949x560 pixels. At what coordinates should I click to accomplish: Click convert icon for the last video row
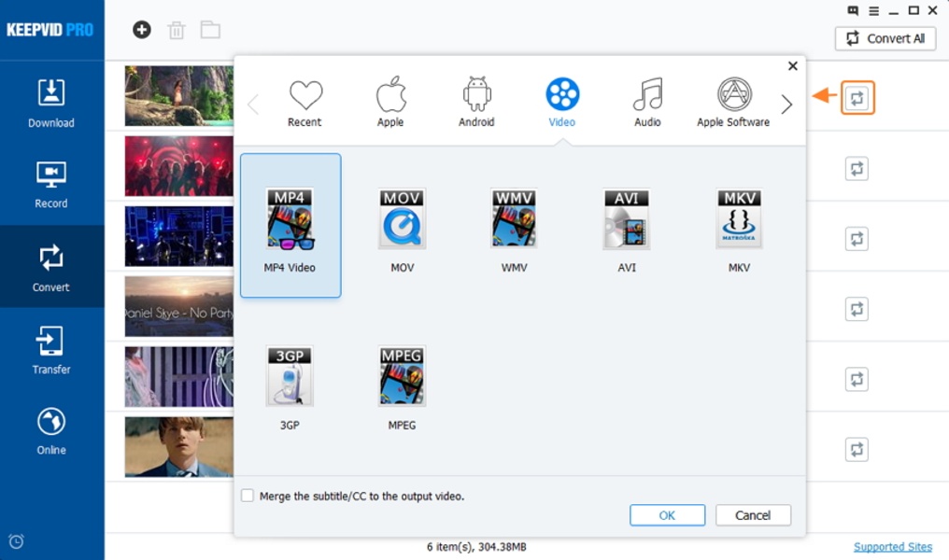[857, 449]
